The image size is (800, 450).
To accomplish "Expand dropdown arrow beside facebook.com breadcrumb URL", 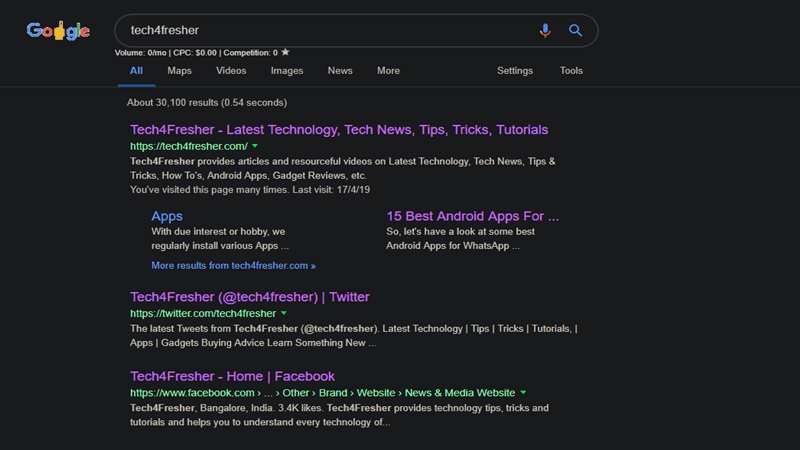I will click(523, 393).
